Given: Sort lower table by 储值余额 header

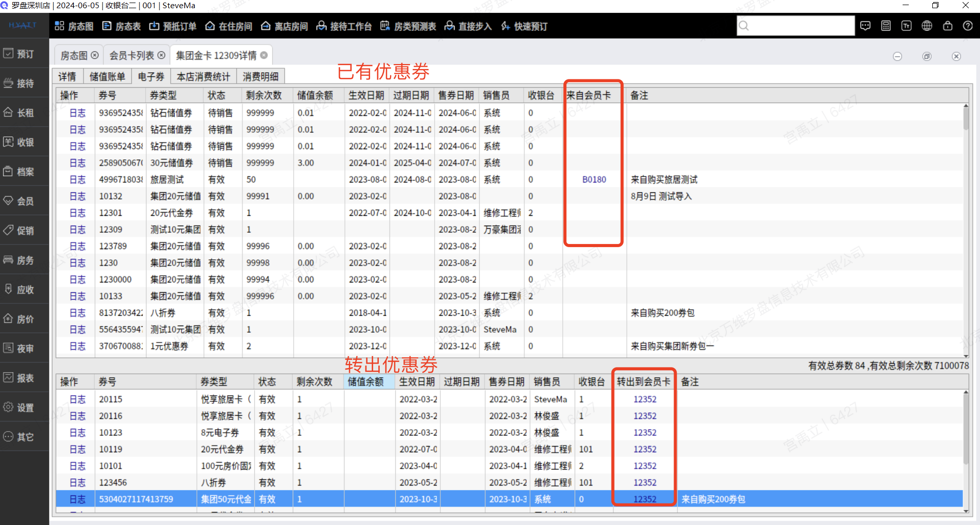Looking at the screenshot, I should pos(369,382).
